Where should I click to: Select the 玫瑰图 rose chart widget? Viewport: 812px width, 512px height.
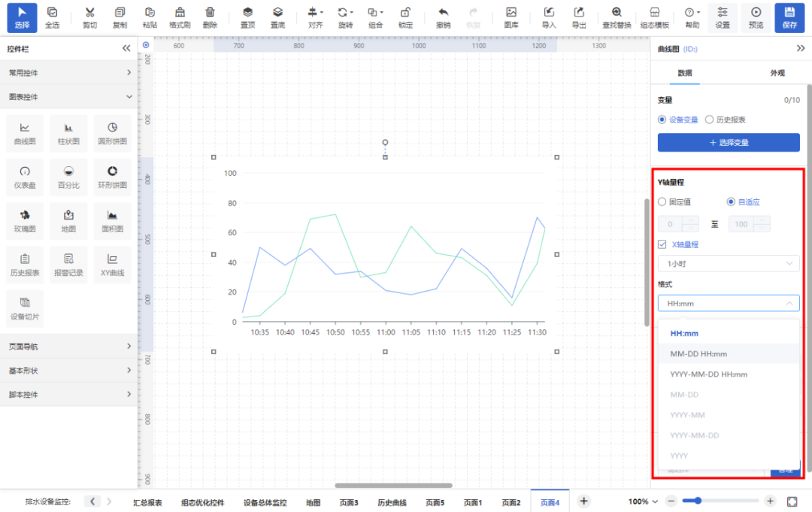25,221
